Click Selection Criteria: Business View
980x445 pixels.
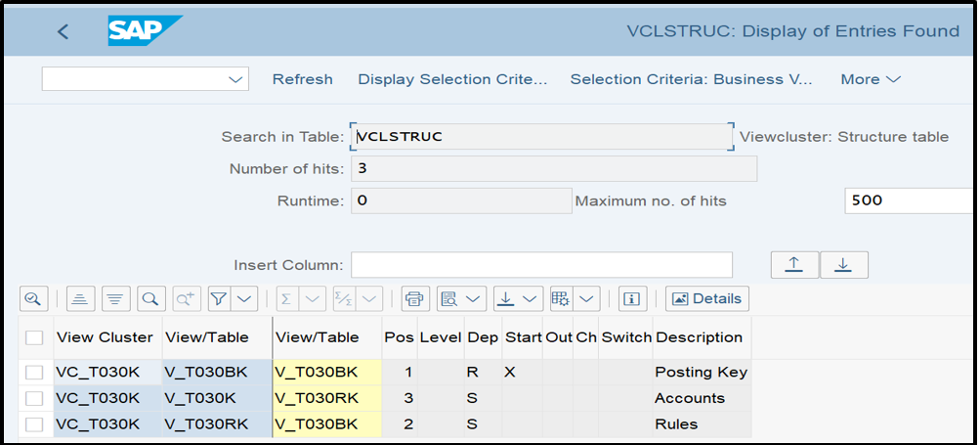pyautogui.click(x=691, y=79)
